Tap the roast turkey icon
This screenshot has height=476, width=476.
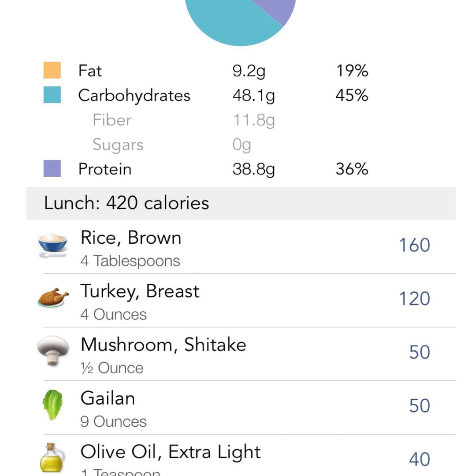[x=53, y=297]
